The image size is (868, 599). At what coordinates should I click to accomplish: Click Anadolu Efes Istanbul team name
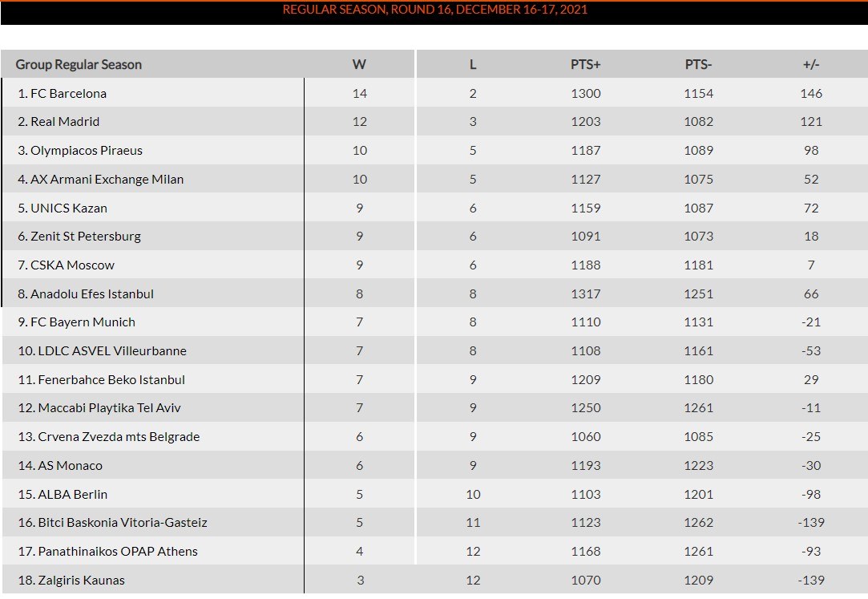tap(92, 294)
